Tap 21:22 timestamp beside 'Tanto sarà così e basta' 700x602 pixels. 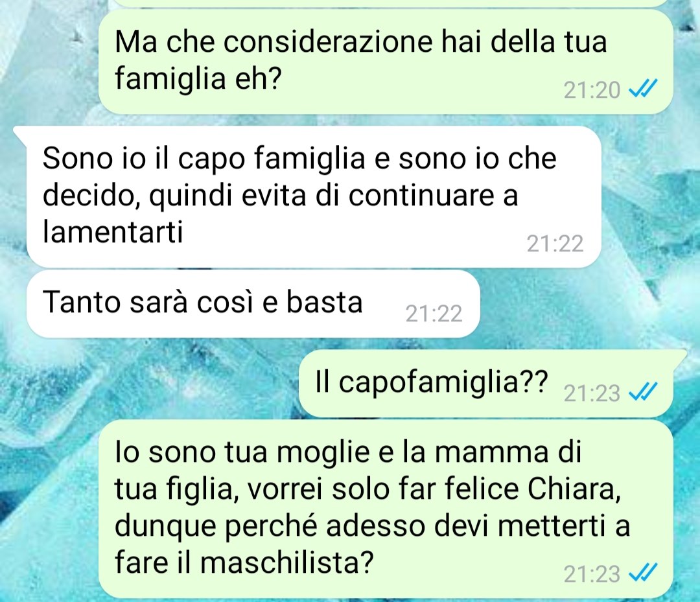tap(434, 314)
